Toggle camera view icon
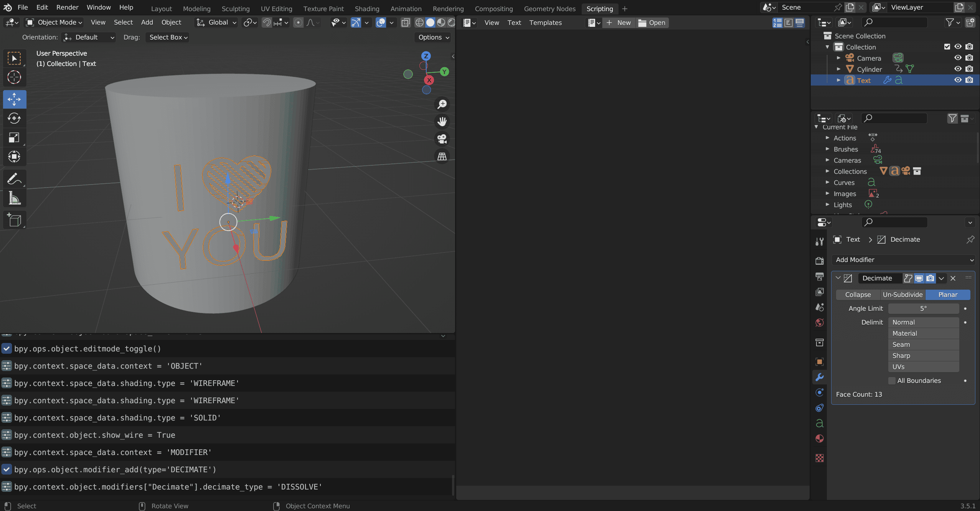The width and height of the screenshot is (980, 511). 442,139
